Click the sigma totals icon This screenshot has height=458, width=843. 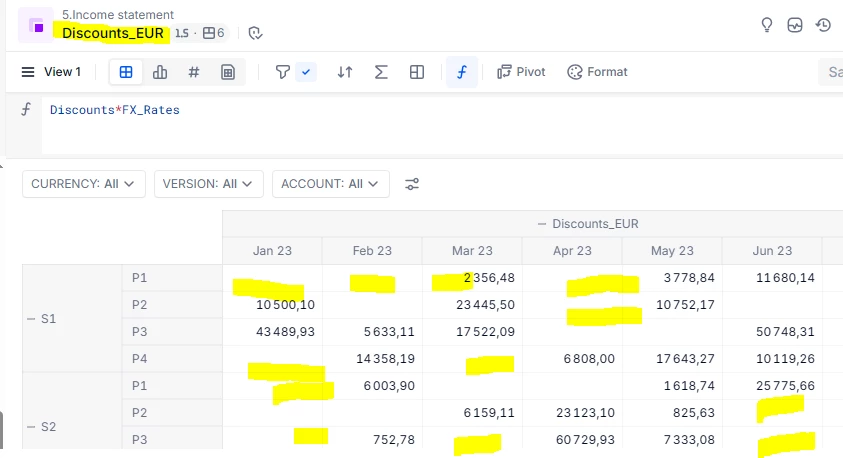pyautogui.click(x=381, y=72)
